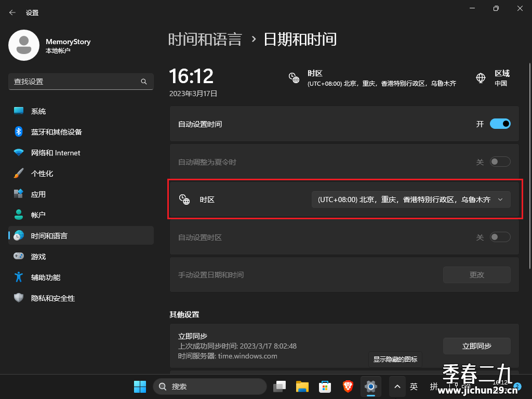Select the Network and Internet wifi icon
Screen dimensions: 532x399
coord(19,153)
